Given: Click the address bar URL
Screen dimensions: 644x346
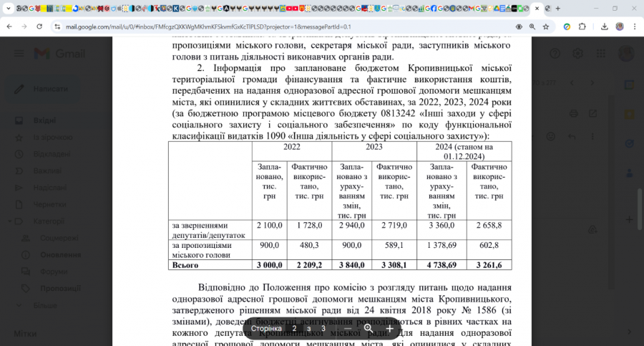Looking at the screenshot, I should (x=208, y=27).
